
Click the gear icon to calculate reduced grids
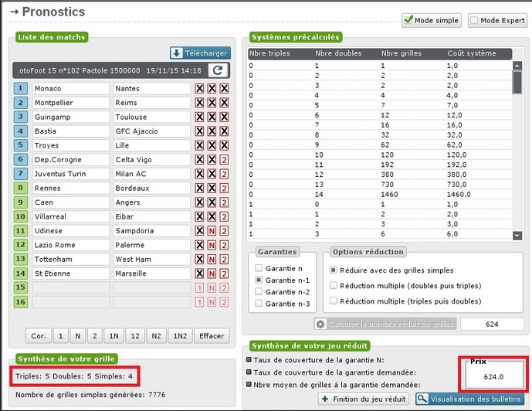pos(320,324)
